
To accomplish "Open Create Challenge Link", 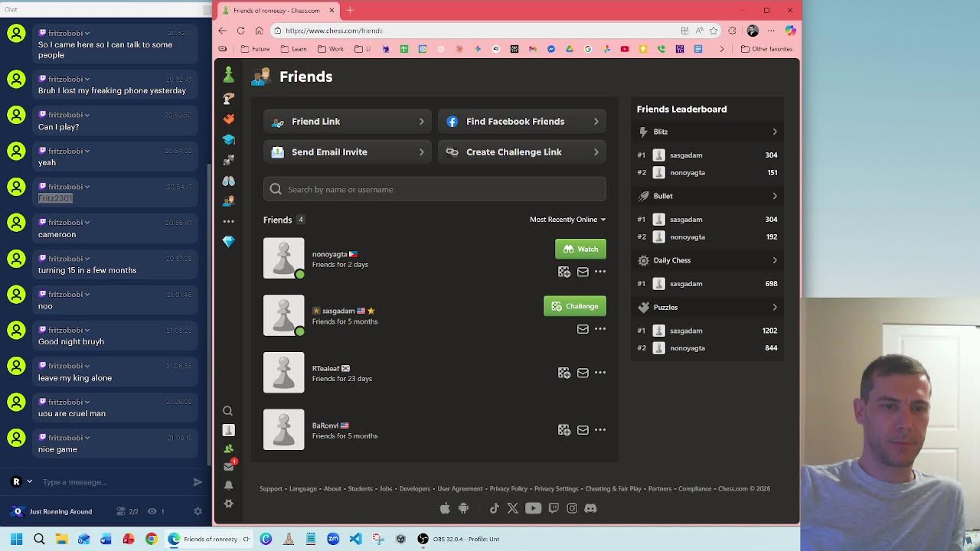I will [522, 152].
